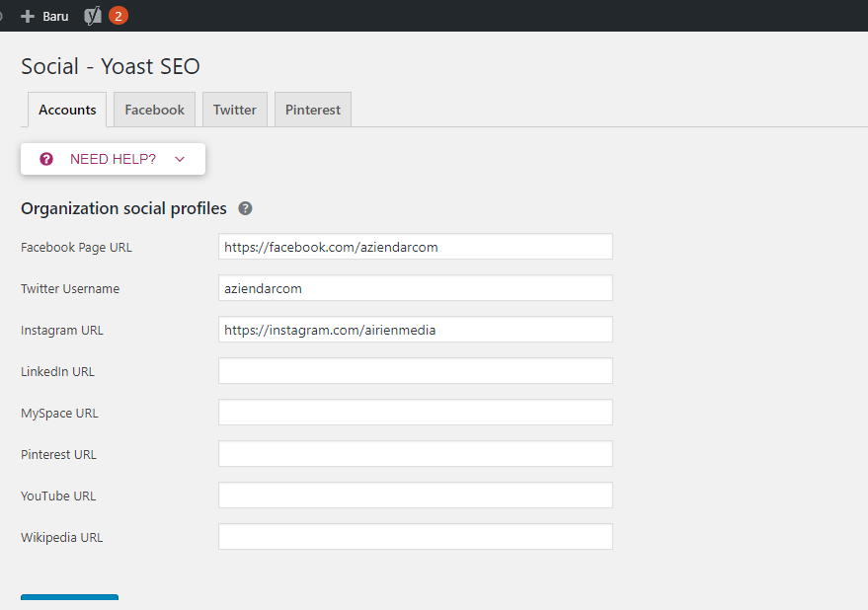The width and height of the screenshot is (868, 610).
Task: Click the question mark icon in Need Help
Action: [46, 160]
